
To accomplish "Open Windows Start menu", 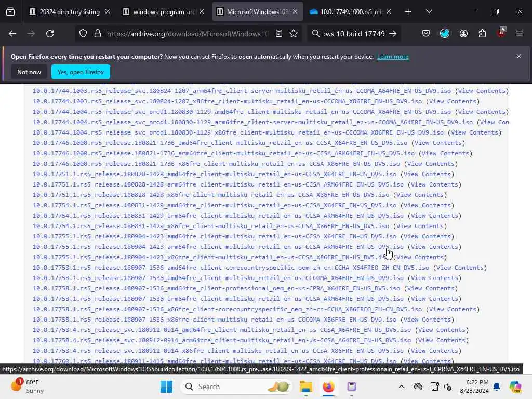I will (166, 387).
